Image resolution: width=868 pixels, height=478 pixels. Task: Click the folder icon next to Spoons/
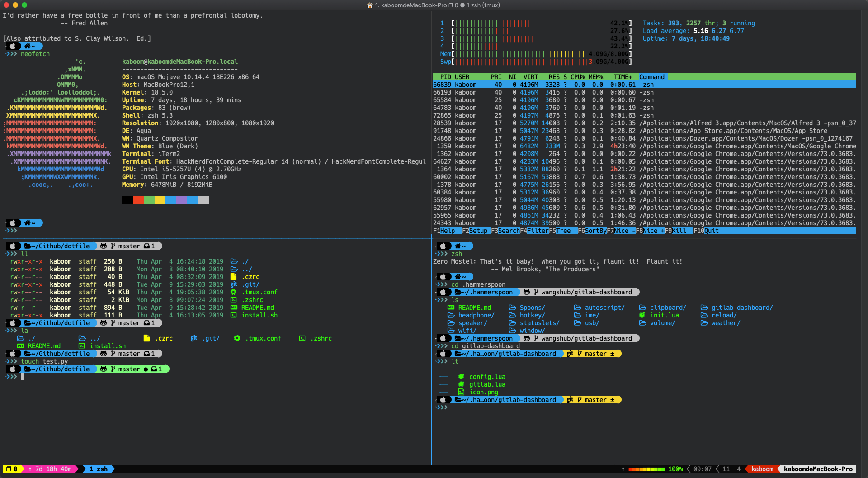pos(512,308)
